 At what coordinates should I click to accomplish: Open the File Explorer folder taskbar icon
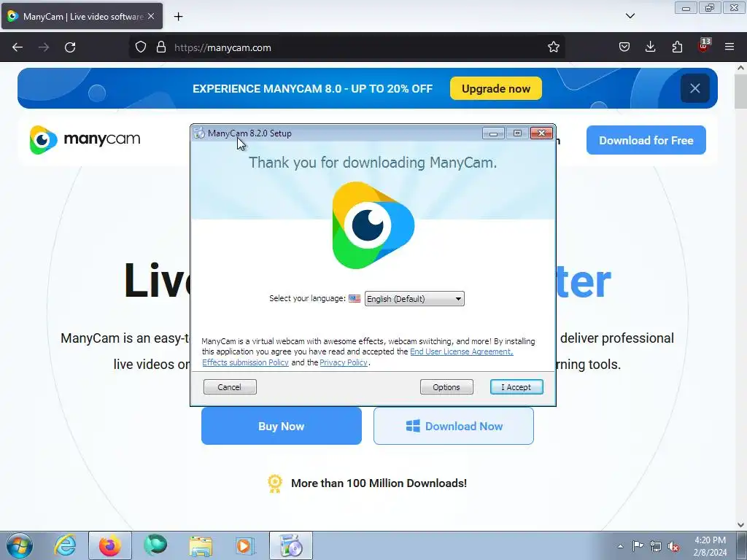tap(201, 545)
